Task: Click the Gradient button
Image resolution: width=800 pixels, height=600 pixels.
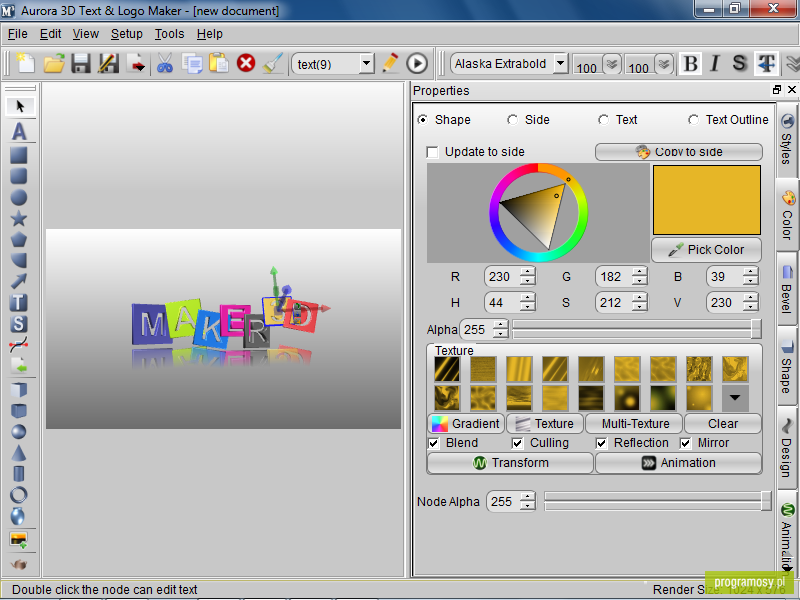Action: (x=466, y=423)
